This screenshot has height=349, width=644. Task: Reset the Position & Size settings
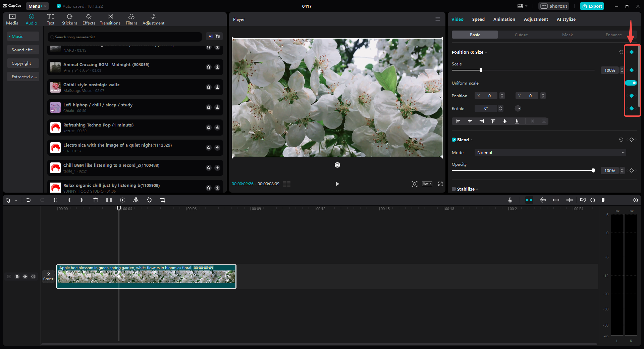(x=621, y=52)
